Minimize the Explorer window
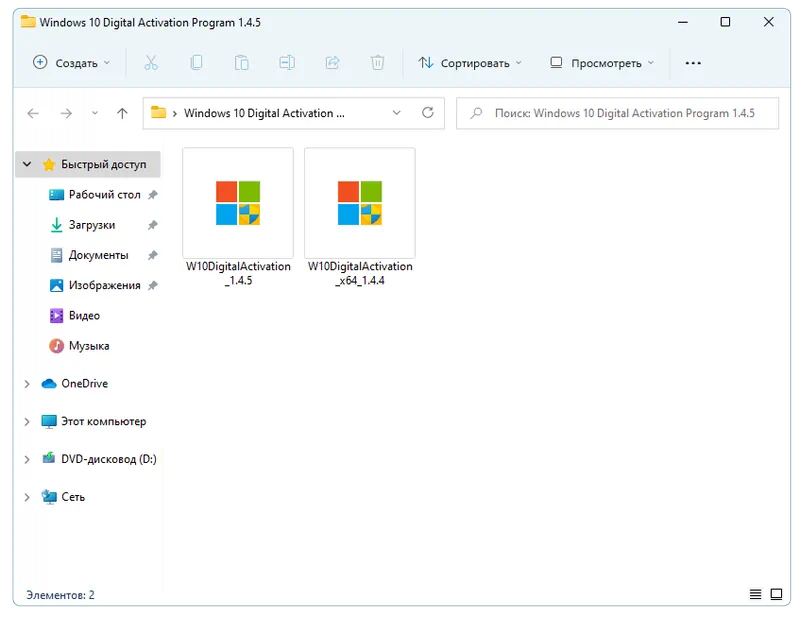800x617 pixels. pos(683,22)
